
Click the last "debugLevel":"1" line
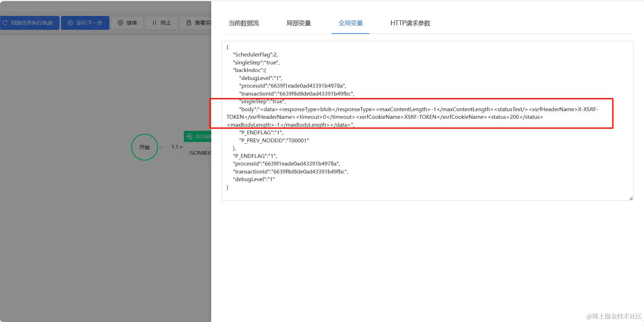(254, 179)
